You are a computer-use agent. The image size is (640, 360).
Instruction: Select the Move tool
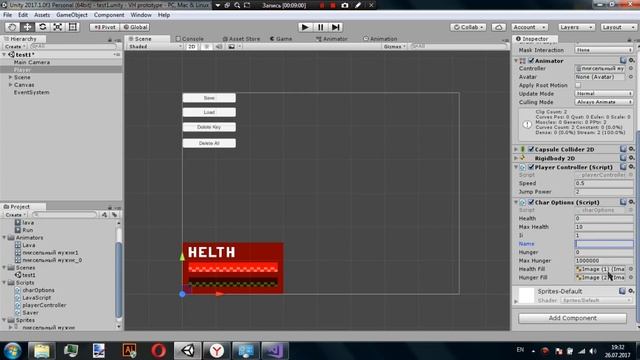pos(27,27)
